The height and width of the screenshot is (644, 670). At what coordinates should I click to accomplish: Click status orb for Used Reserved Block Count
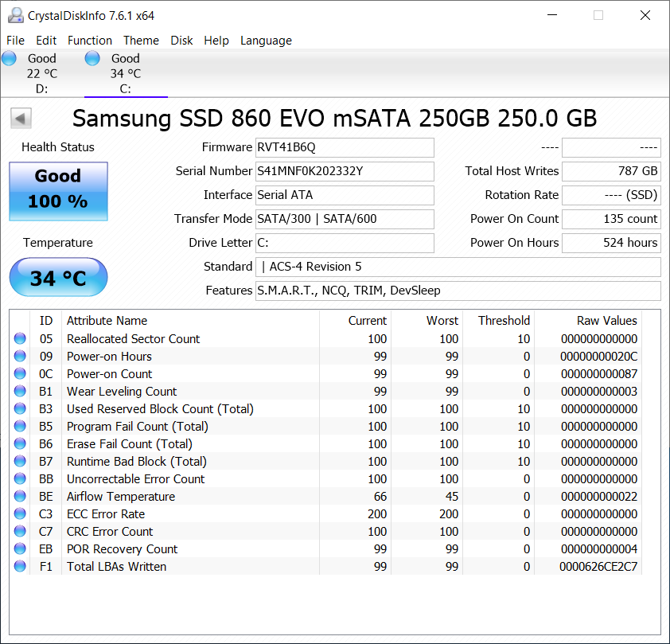click(x=20, y=408)
